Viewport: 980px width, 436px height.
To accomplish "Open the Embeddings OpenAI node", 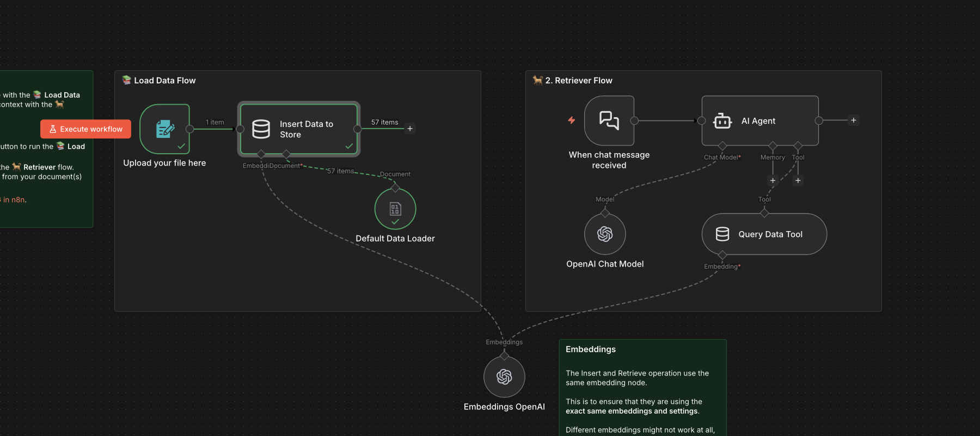I will (504, 377).
